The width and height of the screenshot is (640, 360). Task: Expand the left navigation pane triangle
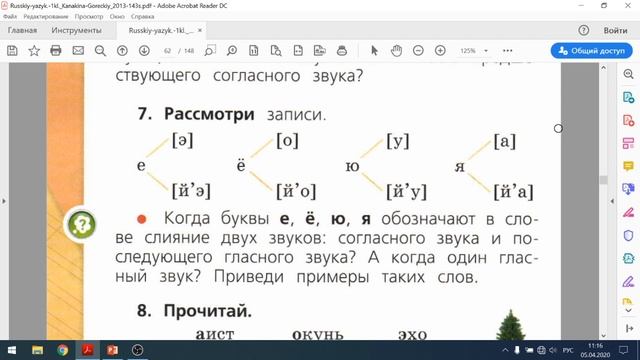pyautogui.click(x=4, y=201)
